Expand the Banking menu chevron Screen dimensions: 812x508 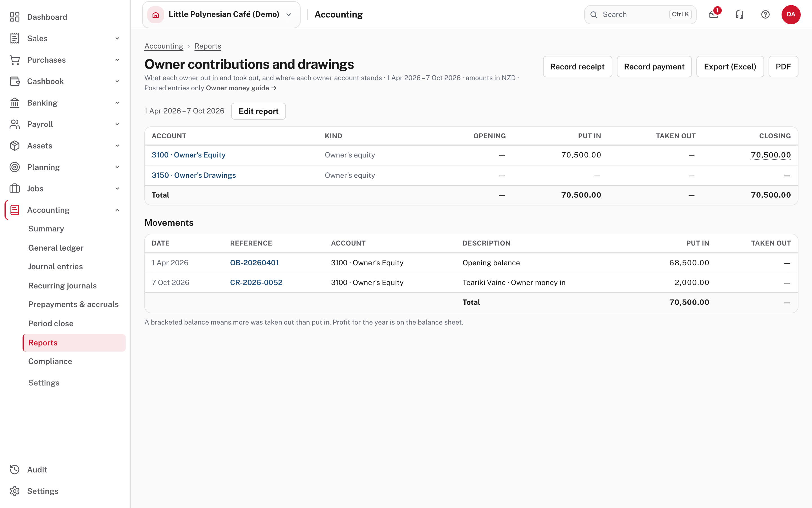(117, 103)
